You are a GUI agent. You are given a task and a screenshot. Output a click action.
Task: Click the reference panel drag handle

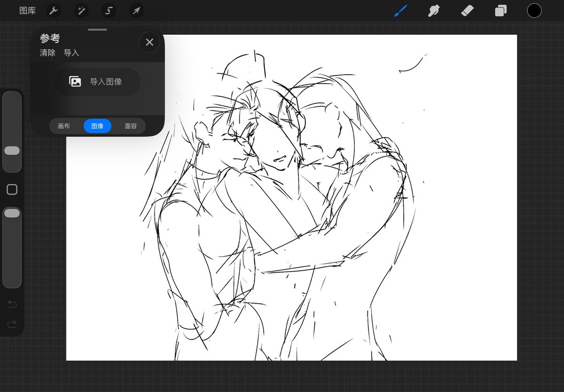pyautogui.click(x=97, y=30)
